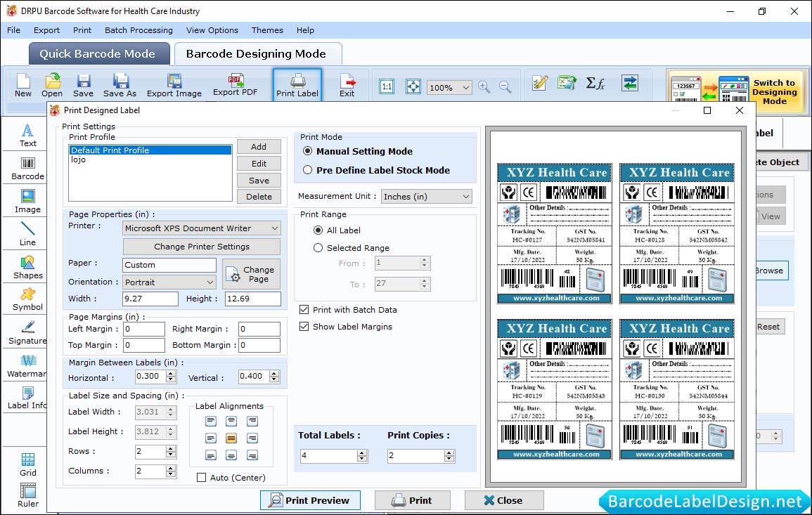Adjust the Columns count spinner
Viewport: 812px width, 515px height.
pyautogui.click(x=171, y=471)
